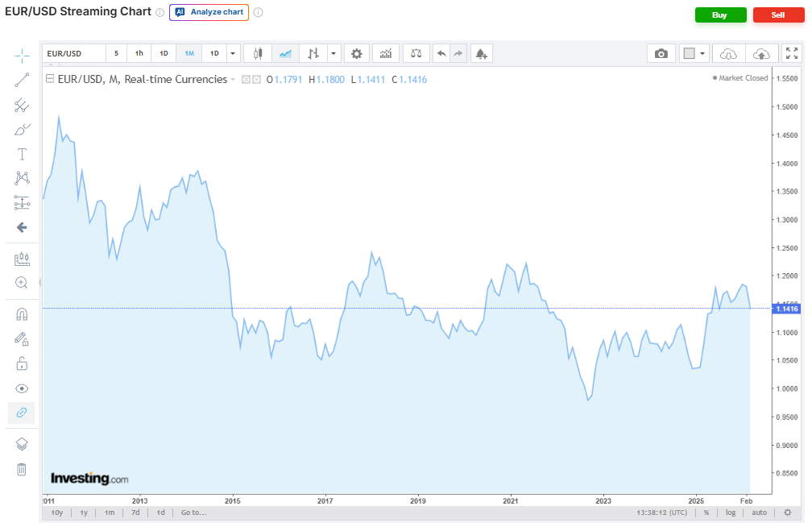Viewport: 812px width, 523px height.
Task: Select the trend line drawing tool
Action: (x=22, y=80)
